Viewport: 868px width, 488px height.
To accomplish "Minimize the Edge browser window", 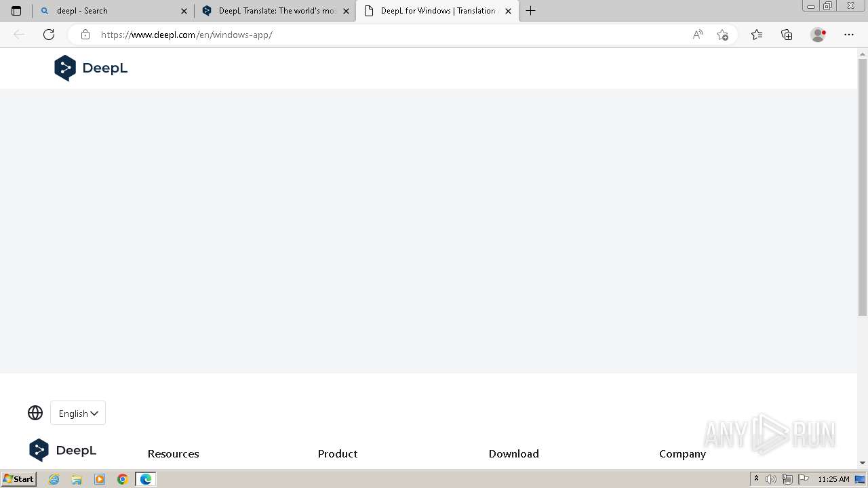I will [x=811, y=6].
